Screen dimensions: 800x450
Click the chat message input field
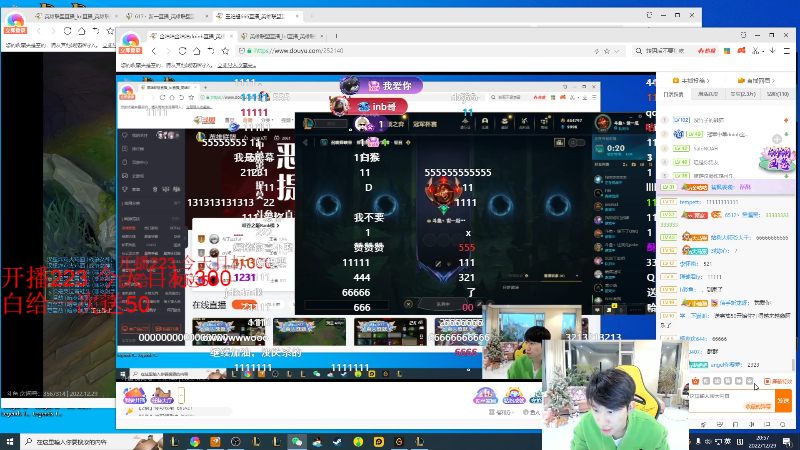coord(731,400)
